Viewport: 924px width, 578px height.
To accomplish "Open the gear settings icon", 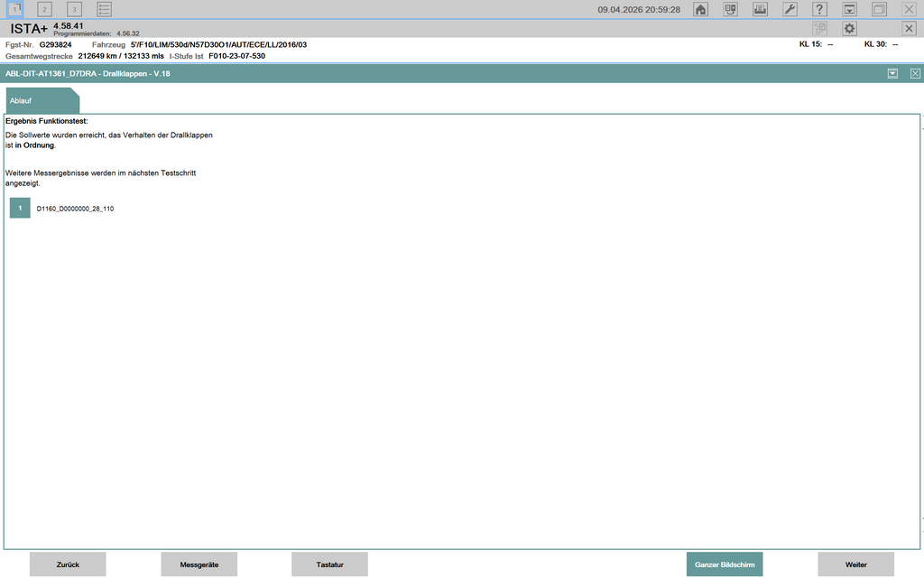I will coord(849,28).
